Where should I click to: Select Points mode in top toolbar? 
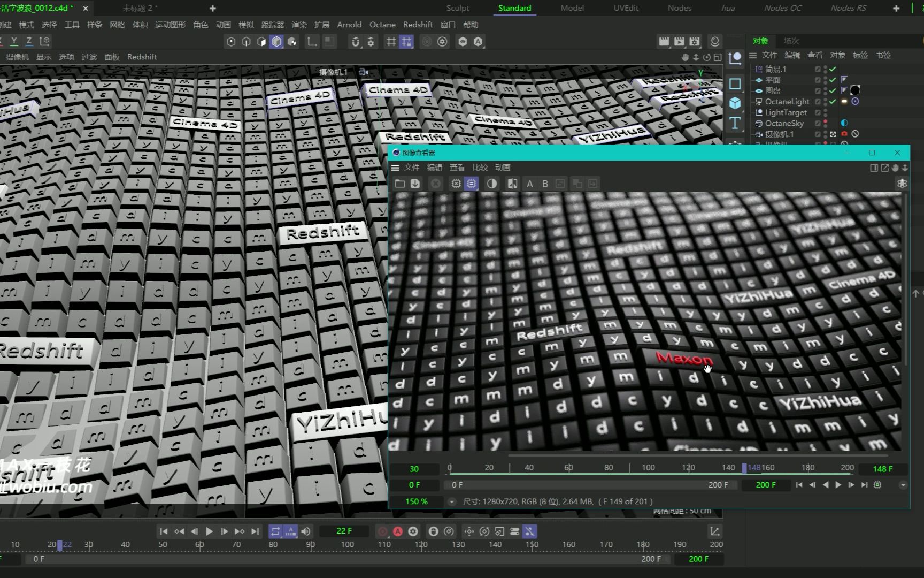231,42
